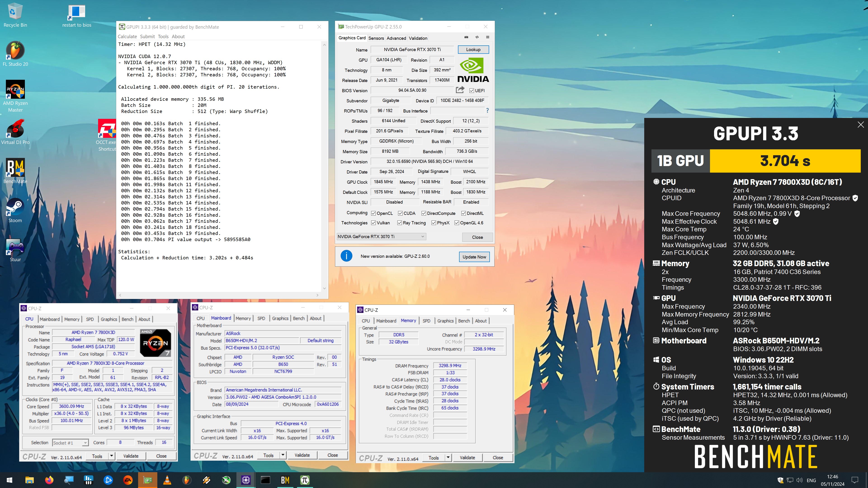
Task: Click Close in CPU-Z Memory window
Action: click(498, 458)
